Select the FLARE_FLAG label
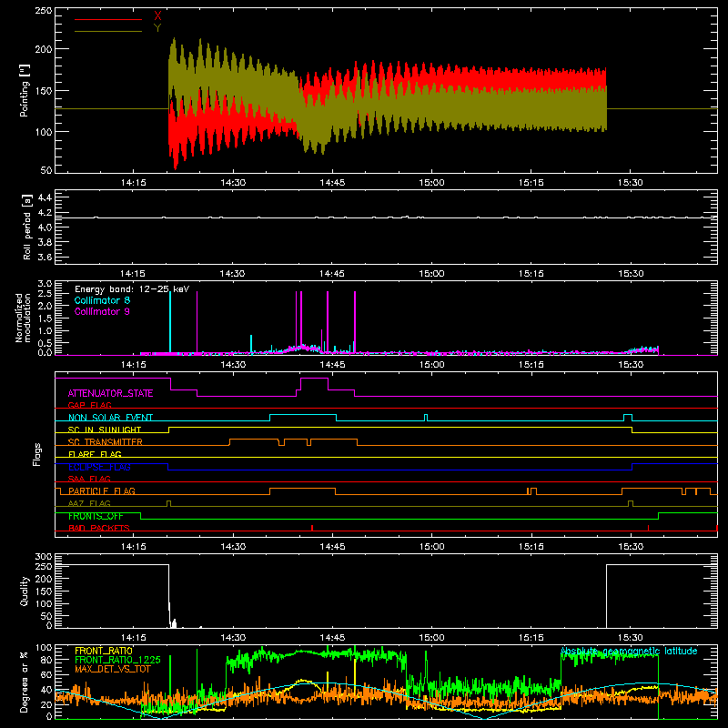 pos(95,454)
